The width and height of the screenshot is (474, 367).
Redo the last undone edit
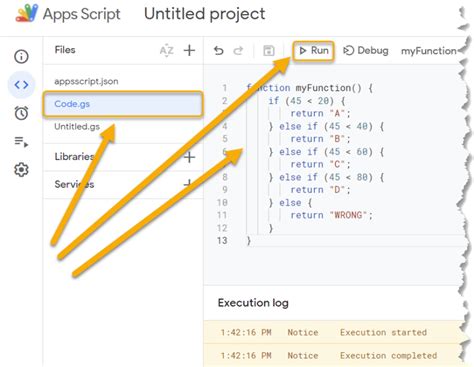coord(238,51)
